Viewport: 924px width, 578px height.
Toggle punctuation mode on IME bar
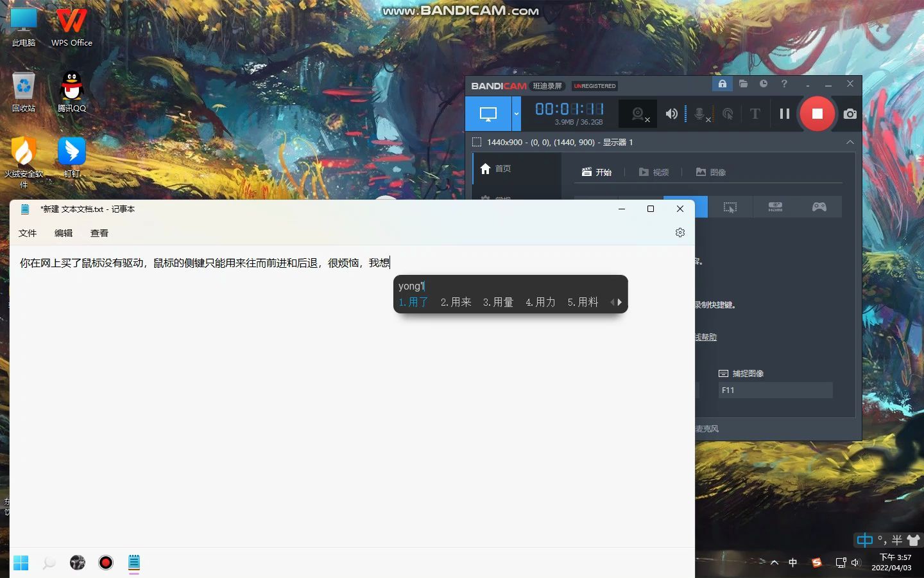pyautogui.click(x=882, y=540)
